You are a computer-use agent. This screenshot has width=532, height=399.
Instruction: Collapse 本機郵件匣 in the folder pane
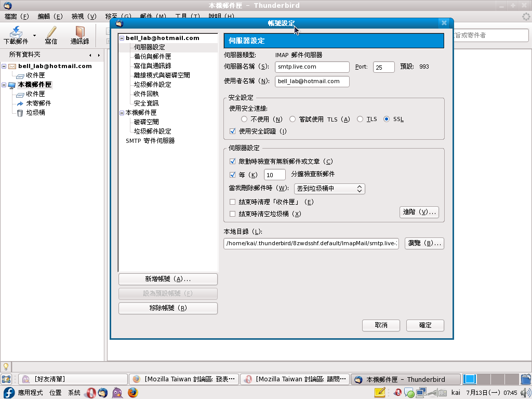4,85
